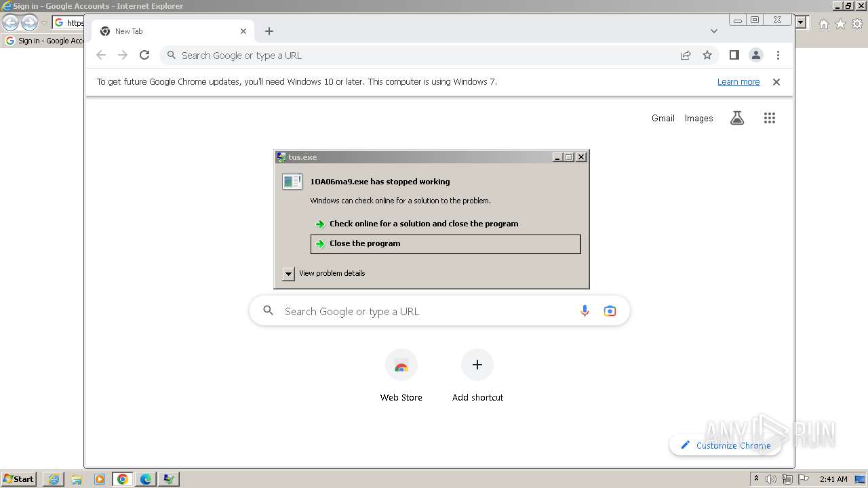The width and height of the screenshot is (868, 488).
Task: Open Internet Explorer home icon
Action: (823, 24)
